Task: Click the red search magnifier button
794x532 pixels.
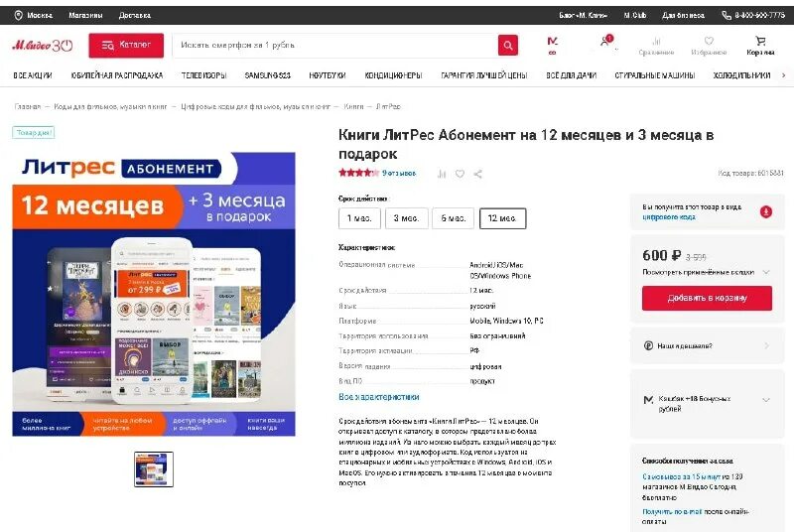Action: point(507,45)
